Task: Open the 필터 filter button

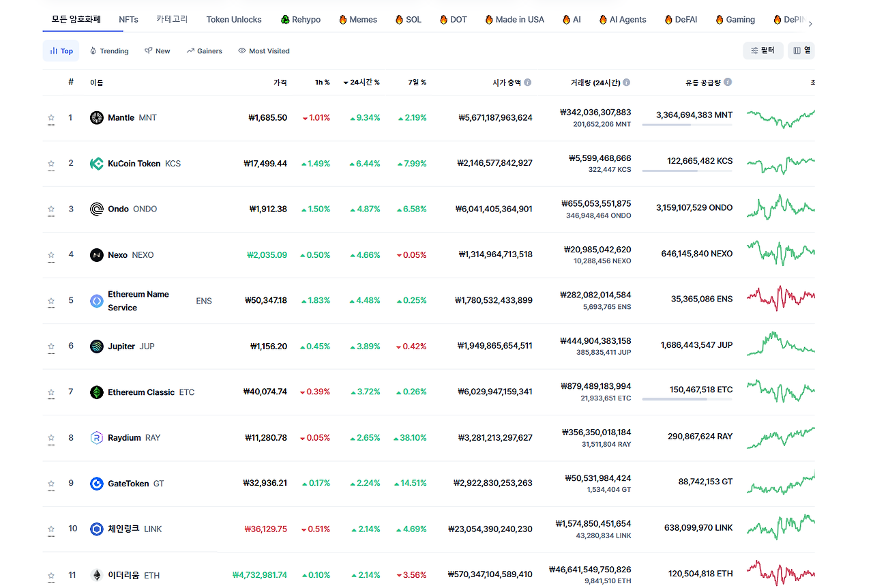Action: [763, 50]
